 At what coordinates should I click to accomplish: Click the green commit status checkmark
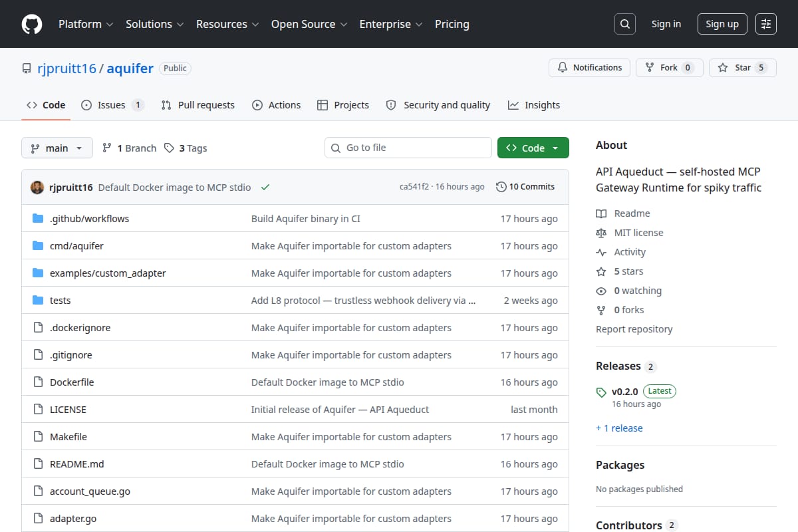[265, 187]
